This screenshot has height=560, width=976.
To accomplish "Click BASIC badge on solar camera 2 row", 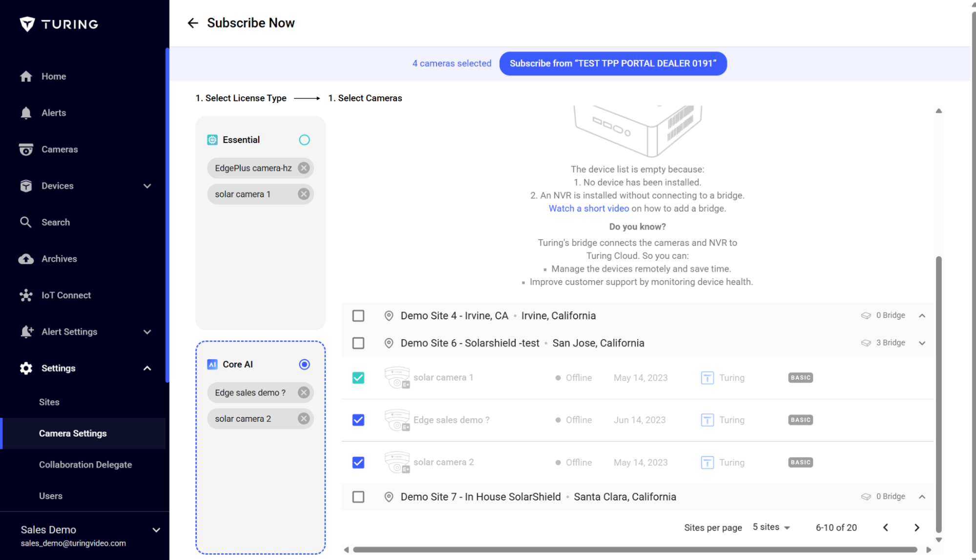I will [x=800, y=462].
